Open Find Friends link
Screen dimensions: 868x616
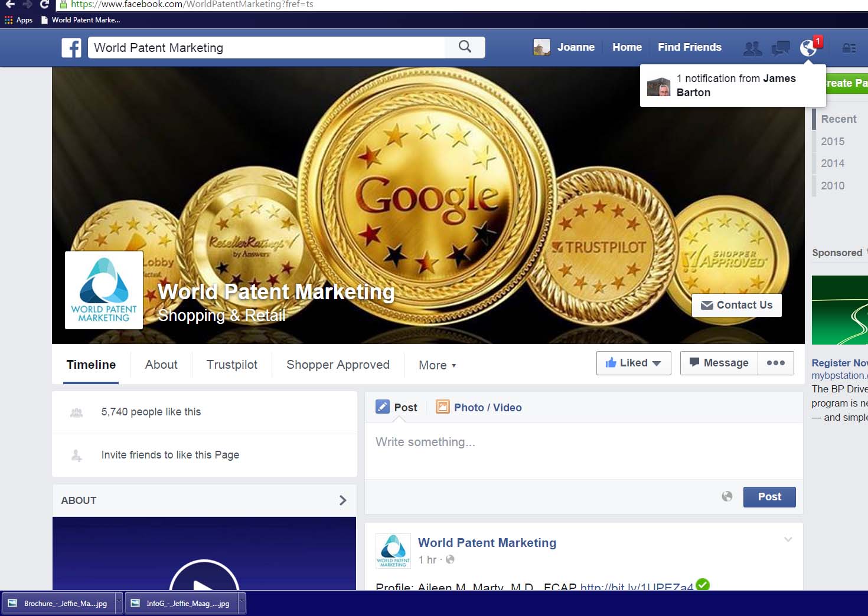690,47
